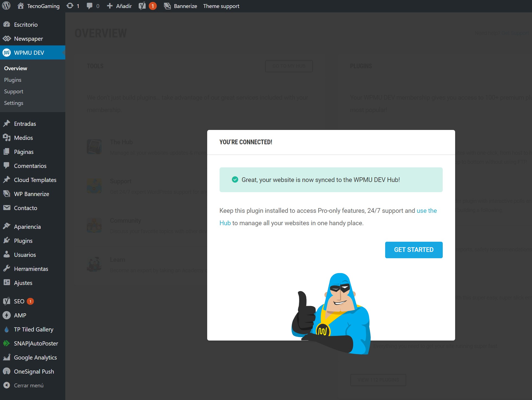Click the orange Yoast notification badge in admin bar
The image size is (532, 400).
point(153,6)
